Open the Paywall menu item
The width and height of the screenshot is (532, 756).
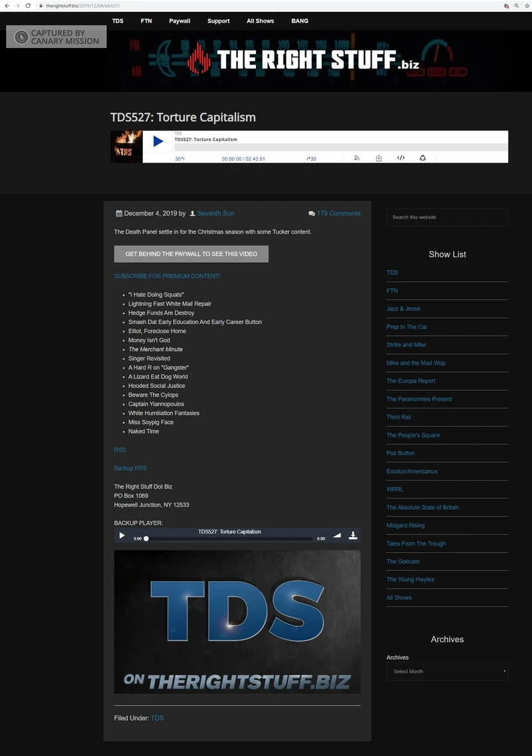(x=180, y=21)
